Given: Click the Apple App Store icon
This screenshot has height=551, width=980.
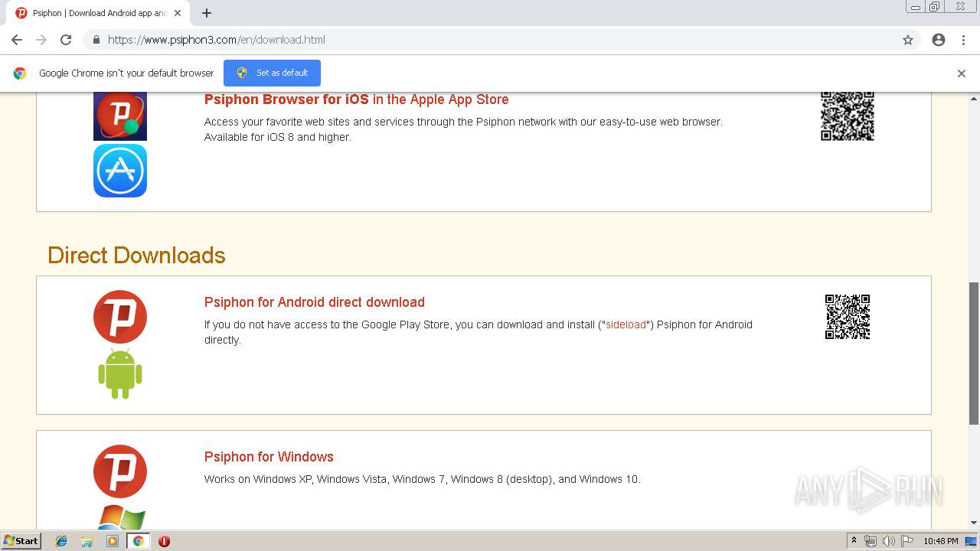Looking at the screenshot, I should [120, 171].
